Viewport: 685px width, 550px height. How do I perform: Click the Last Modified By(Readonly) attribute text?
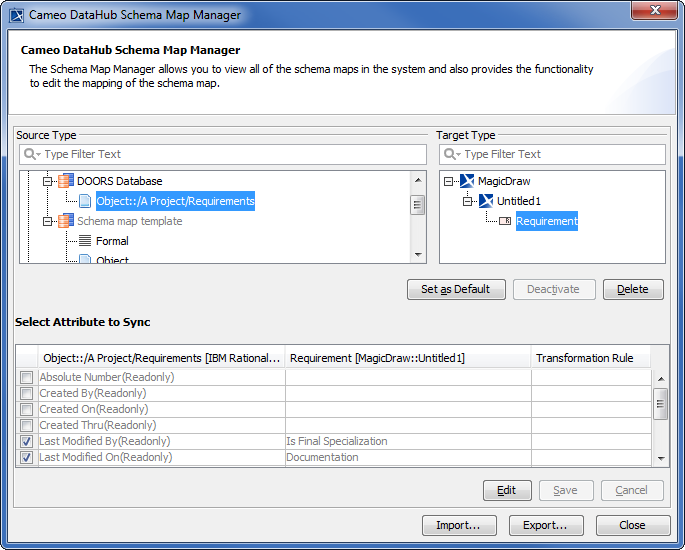pos(105,441)
